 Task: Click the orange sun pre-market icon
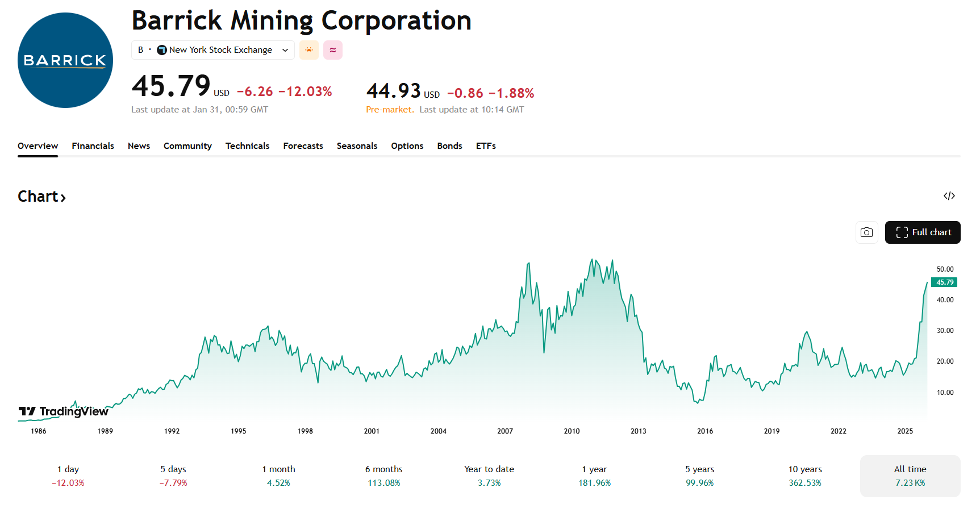click(x=309, y=50)
